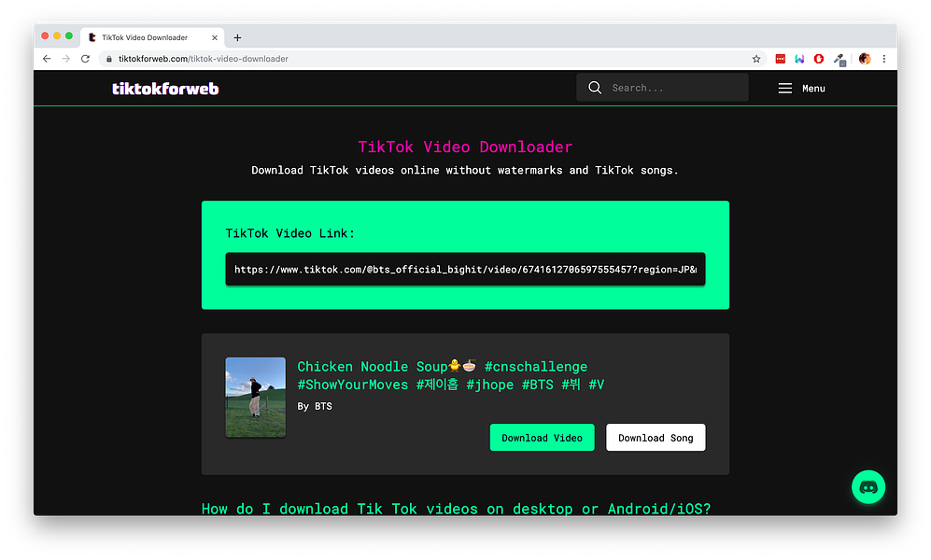Select the TikTok Video Downloader tab
Image resolution: width=931 pixels, height=560 pixels.
point(152,37)
